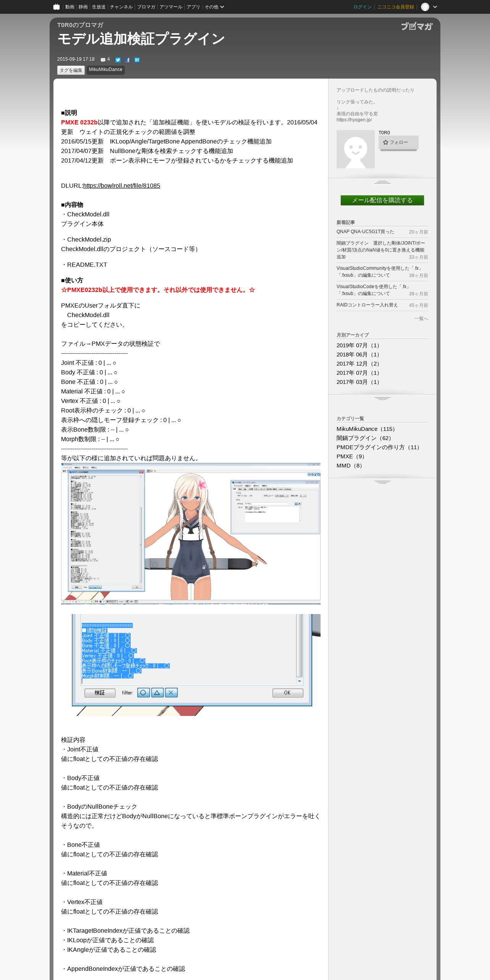Collapse category section handle below カテゴリ一覧
490x980 pixels.
[382, 482]
